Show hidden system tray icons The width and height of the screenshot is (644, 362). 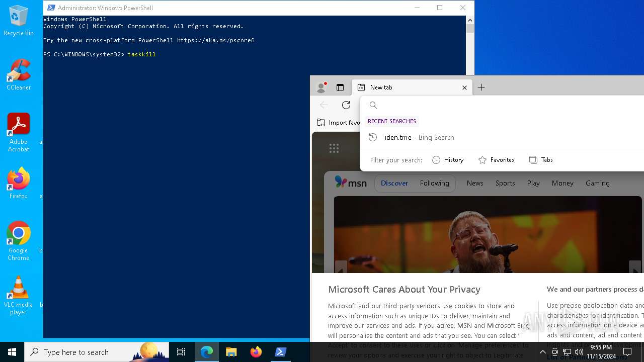[x=542, y=352]
